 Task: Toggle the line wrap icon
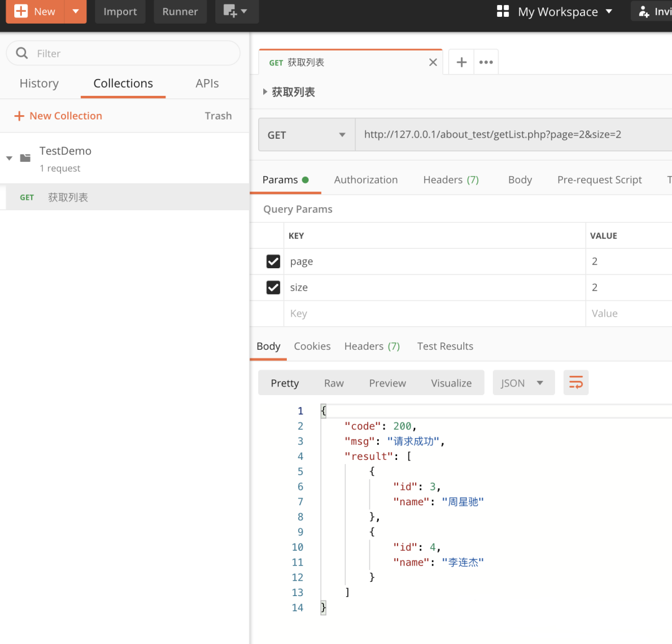coord(576,383)
